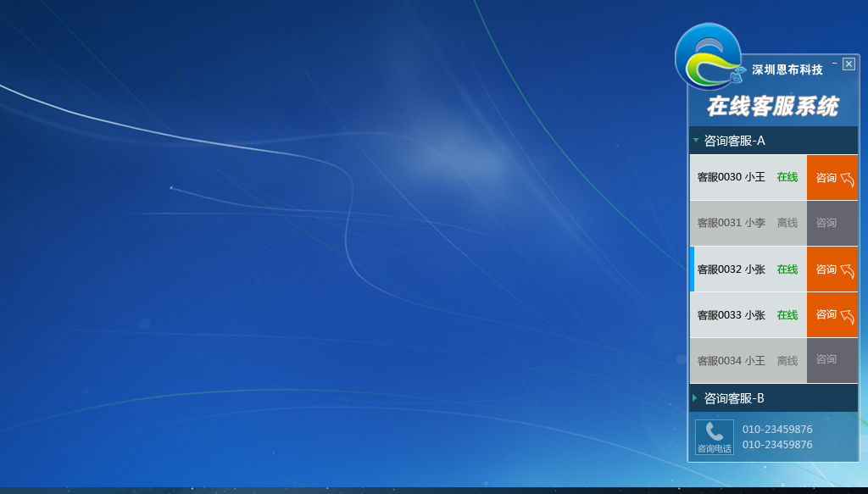The width and height of the screenshot is (868, 494).
Task: Select the 客服0030 小王 row name
Action: pyautogui.click(x=731, y=177)
